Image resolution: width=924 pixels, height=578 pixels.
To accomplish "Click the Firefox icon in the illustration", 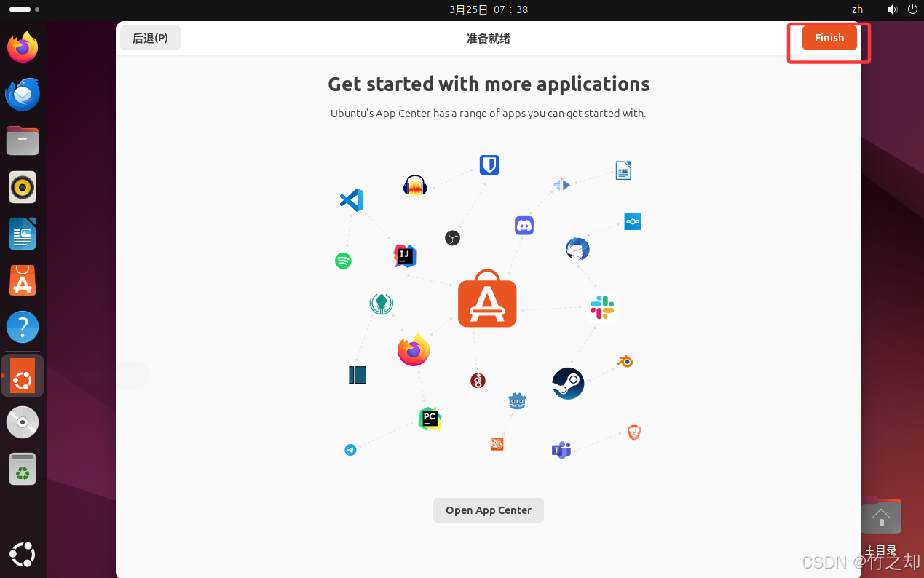I will click(414, 350).
